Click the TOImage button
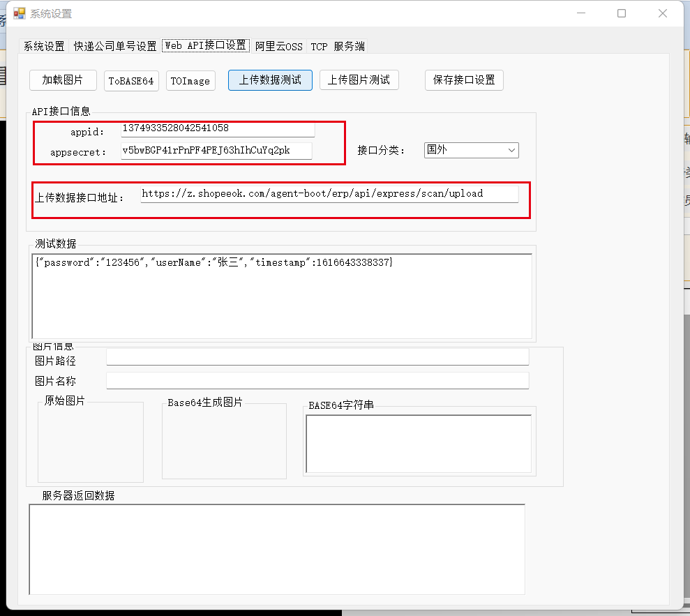The width and height of the screenshot is (690, 616). 190,81
